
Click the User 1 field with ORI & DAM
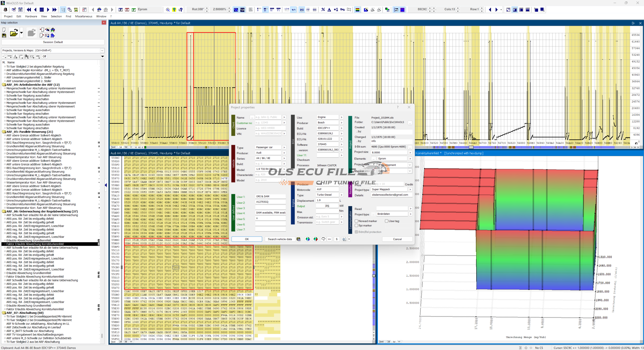point(270,196)
